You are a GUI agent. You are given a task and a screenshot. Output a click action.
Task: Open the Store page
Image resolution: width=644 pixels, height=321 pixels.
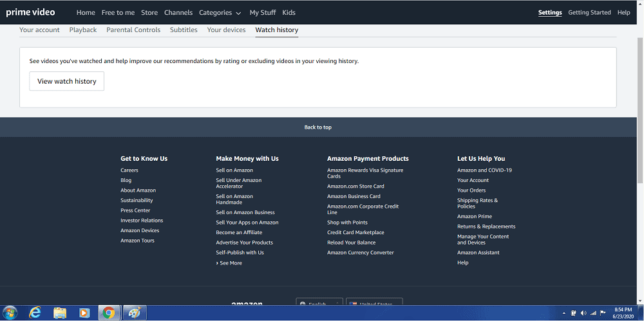point(149,13)
